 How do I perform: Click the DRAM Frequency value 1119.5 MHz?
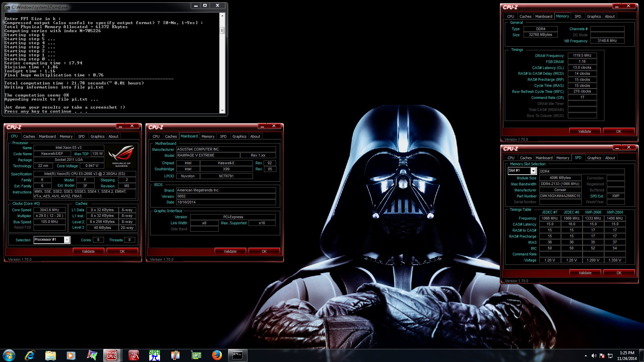(582, 56)
